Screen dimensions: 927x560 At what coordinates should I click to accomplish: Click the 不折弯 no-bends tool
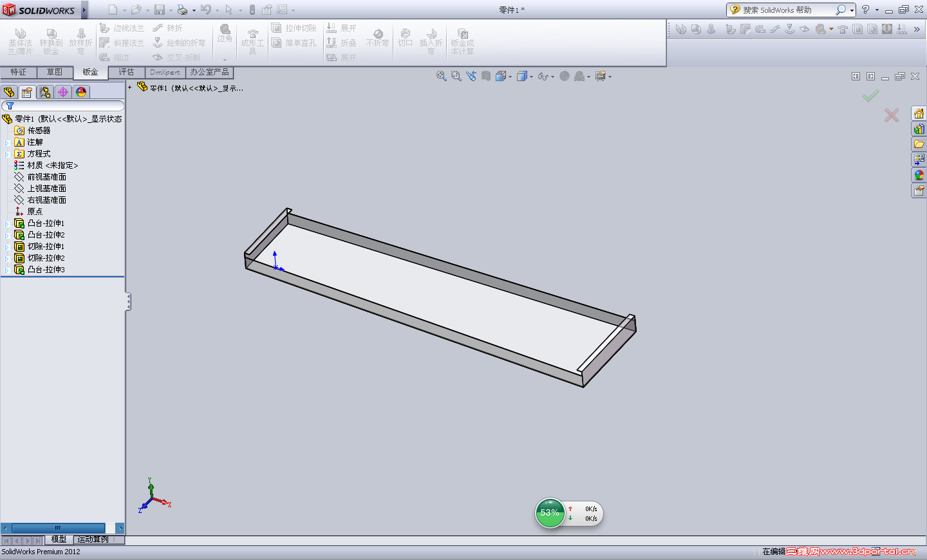point(378,38)
